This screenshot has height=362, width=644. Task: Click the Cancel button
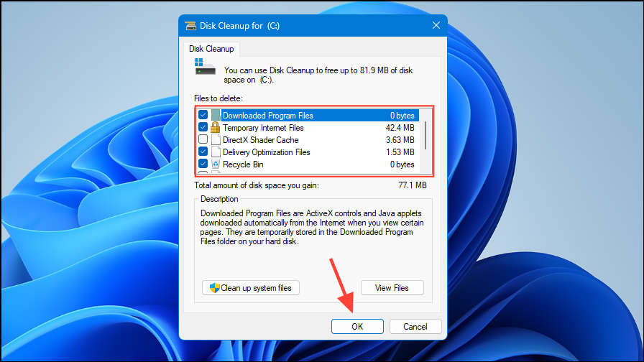415,326
